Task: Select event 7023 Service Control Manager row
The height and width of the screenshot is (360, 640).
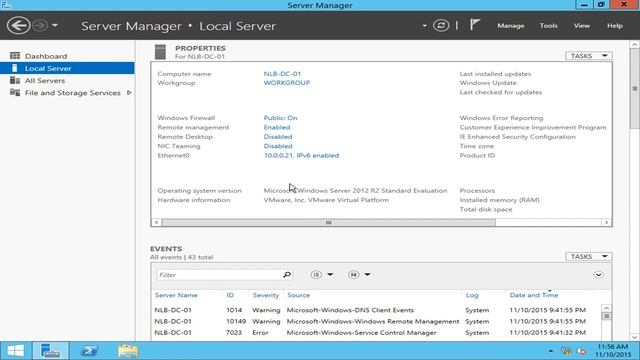Action: click(376, 333)
